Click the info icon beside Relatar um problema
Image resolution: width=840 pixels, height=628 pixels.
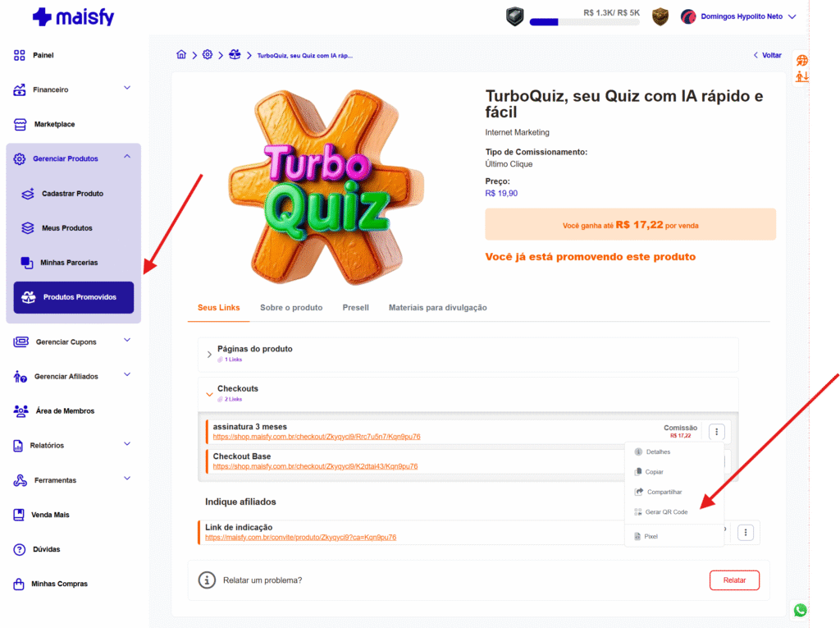tap(207, 580)
